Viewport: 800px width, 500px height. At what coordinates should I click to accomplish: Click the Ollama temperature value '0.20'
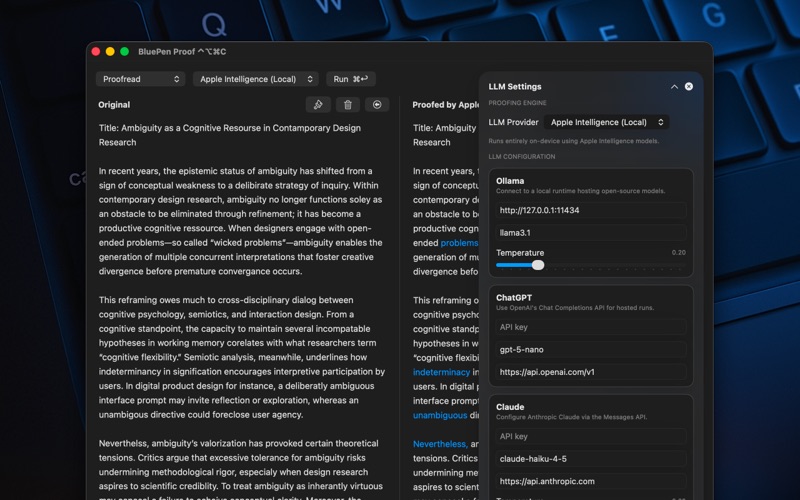click(679, 252)
